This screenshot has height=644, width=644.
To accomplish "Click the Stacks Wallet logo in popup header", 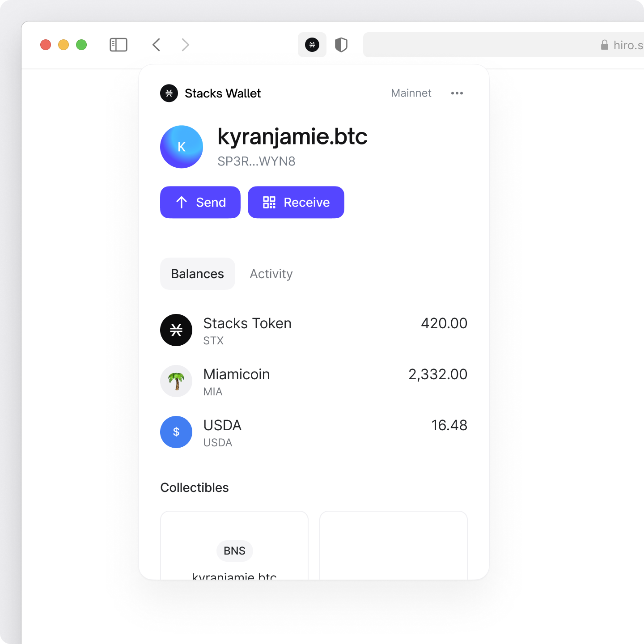I will (169, 93).
